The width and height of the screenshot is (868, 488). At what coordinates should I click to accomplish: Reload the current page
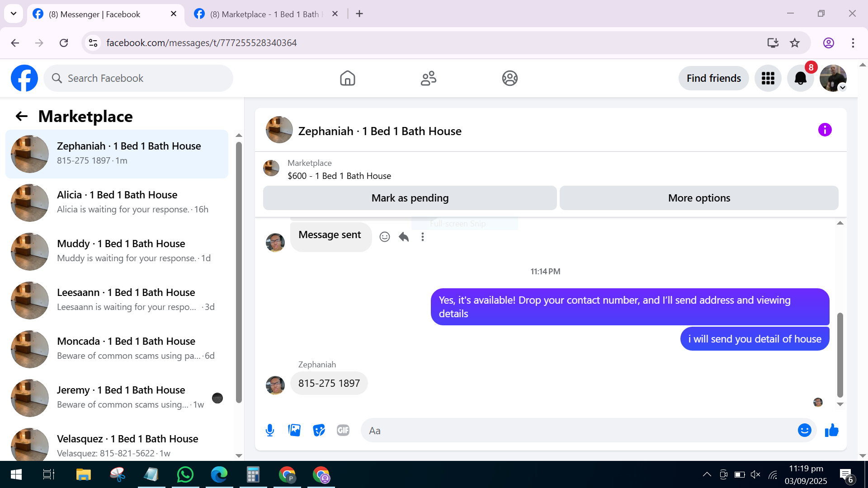click(x=64, y=43)
